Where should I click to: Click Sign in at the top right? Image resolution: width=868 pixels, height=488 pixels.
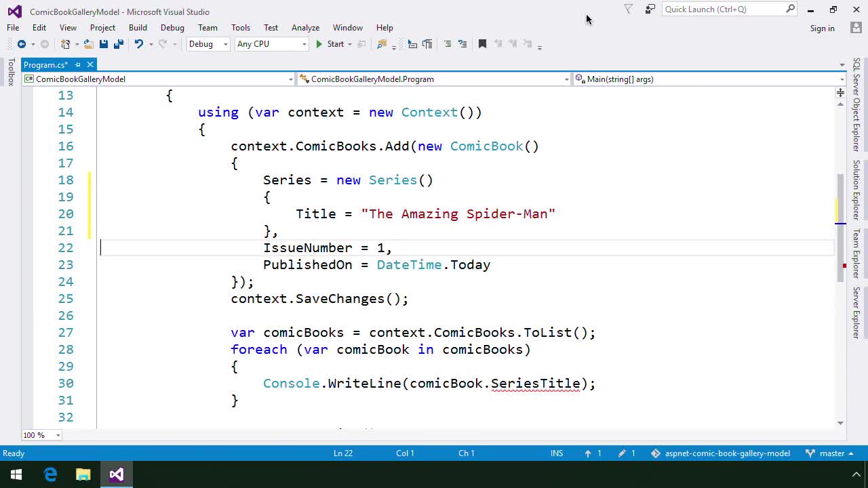point(822,28)
